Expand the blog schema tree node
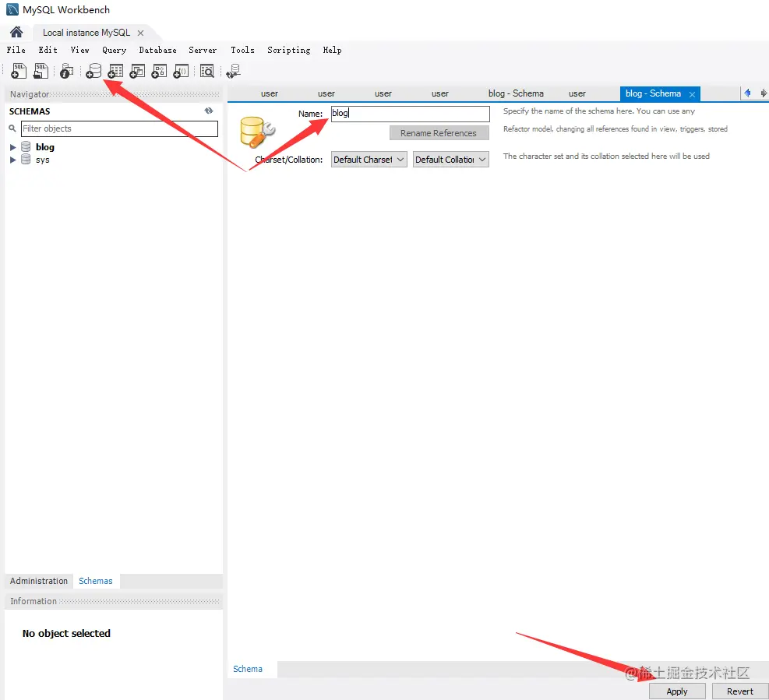This screenshot has width=769, height=700. click(12, 147)
